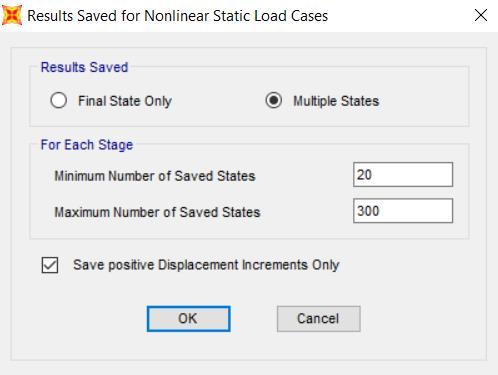Focus the Minimum Number of Saved States field

(403, 175)
